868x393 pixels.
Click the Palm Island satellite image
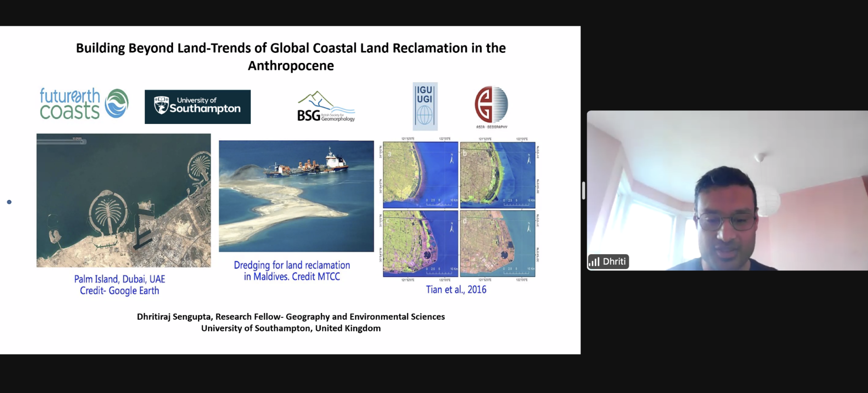pyautogui.click(x=123, y=200)
